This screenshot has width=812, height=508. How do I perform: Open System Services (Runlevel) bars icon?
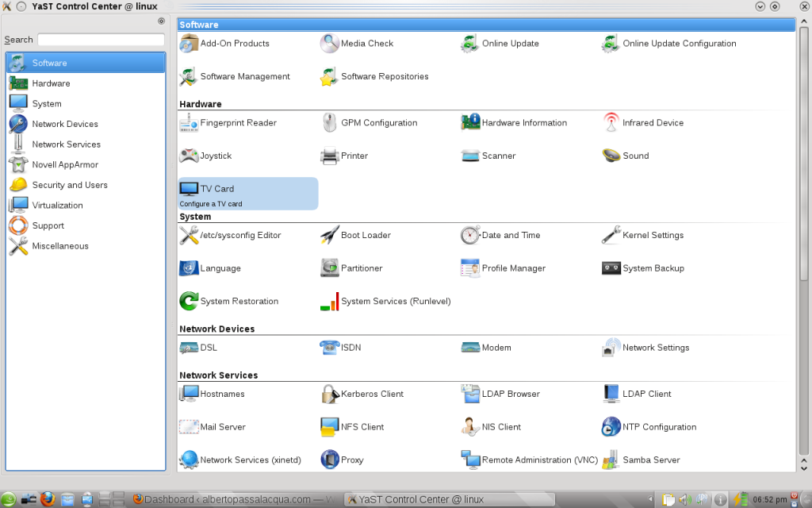click(329, 302)
